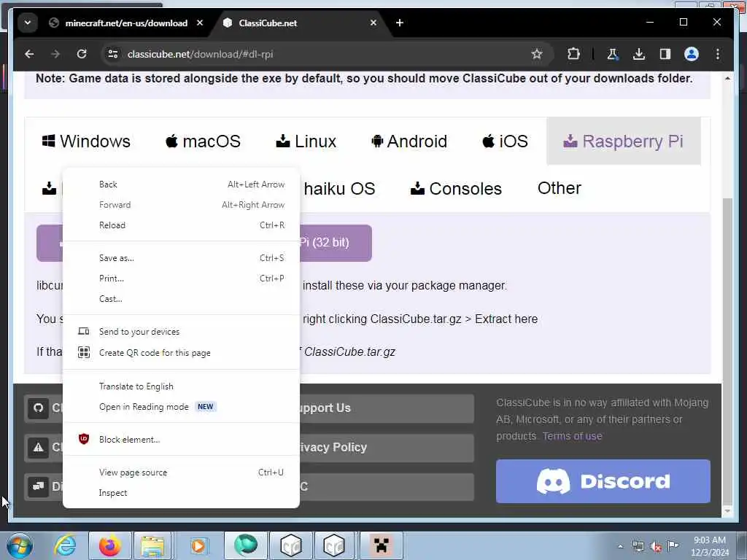Viewport: 747px width, 560px height.
Task: Click page scrollbar down arrow
Action: click(x=727, y=511)
